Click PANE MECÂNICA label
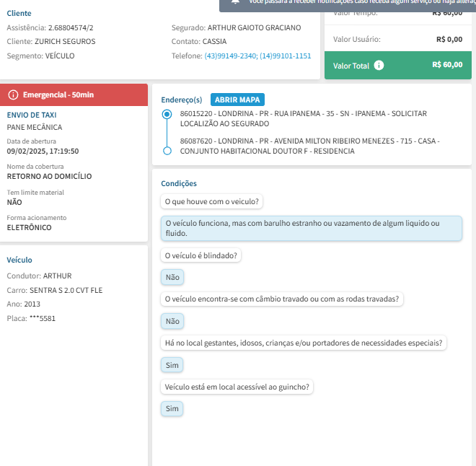Image resolution: width=476 pixels, height=466 pixels. [x=35, y=127]
